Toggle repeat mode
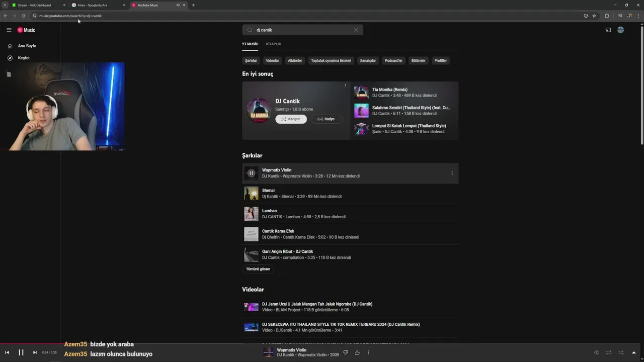 click(609, 352)
